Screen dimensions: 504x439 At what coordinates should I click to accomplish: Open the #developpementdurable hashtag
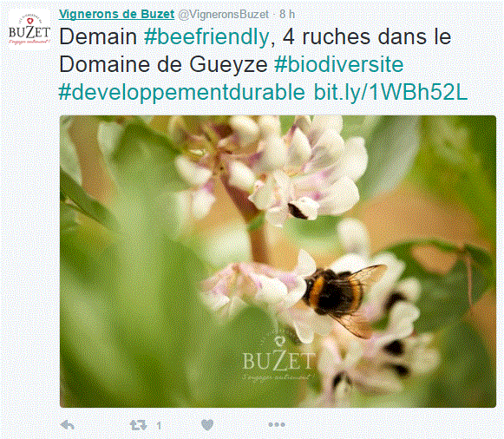click(x=181, y=93)
